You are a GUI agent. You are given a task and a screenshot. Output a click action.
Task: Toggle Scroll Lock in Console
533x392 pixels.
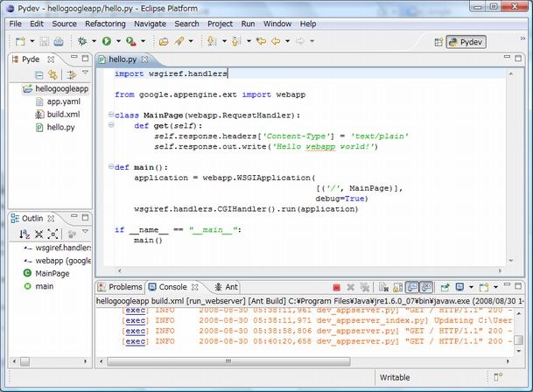pyautogui.click(x=396, y=287)
